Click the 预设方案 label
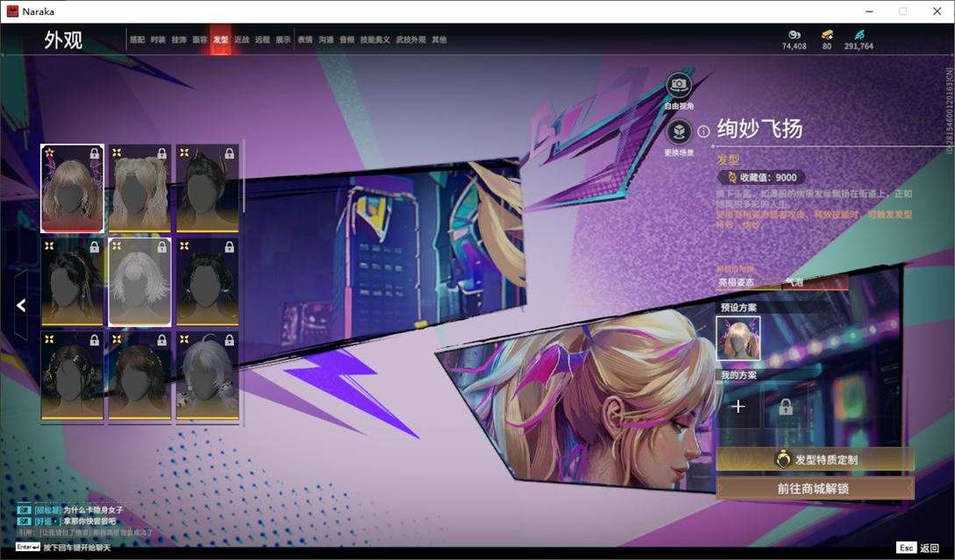Viewport: 955px width, 560px height. pyautogui.click(x=738, y=308)
